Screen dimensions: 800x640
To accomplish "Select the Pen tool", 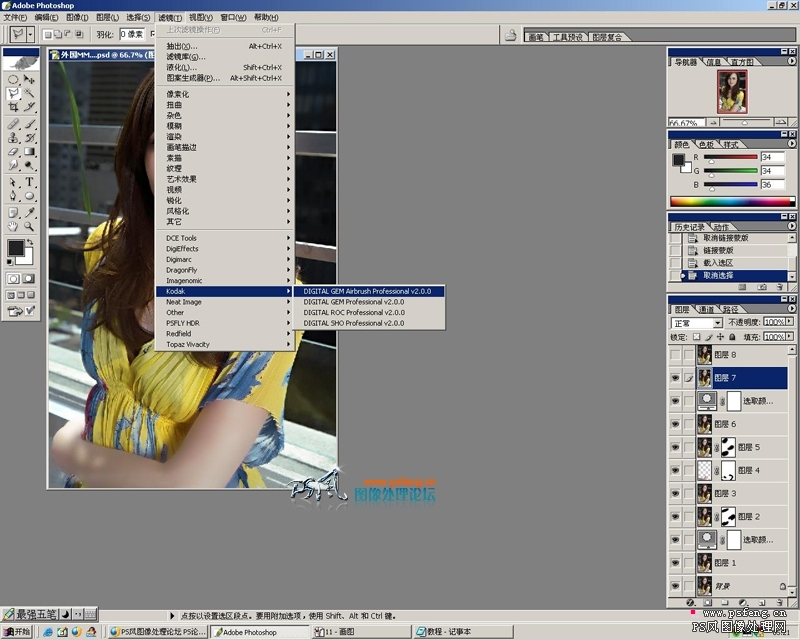I will tap(13, 196).
